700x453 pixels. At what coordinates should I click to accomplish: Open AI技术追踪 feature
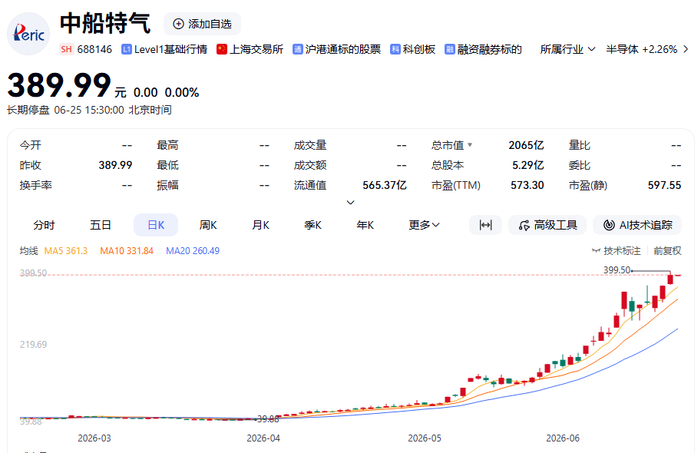[x=637, y=225]
